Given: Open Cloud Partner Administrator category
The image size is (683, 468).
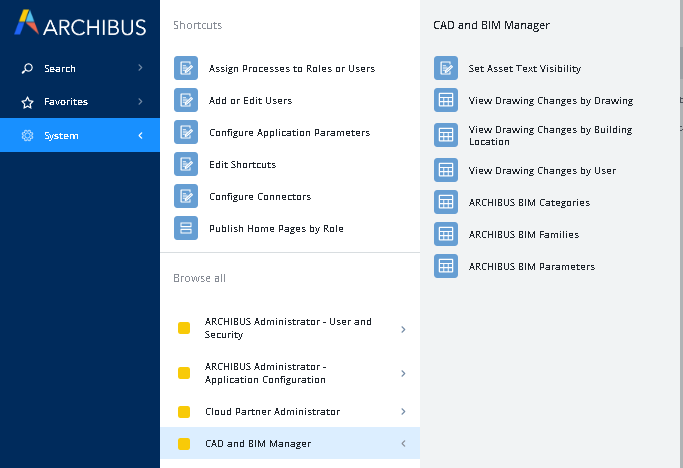Looking at the screenshot, I should tap(290, 411).
